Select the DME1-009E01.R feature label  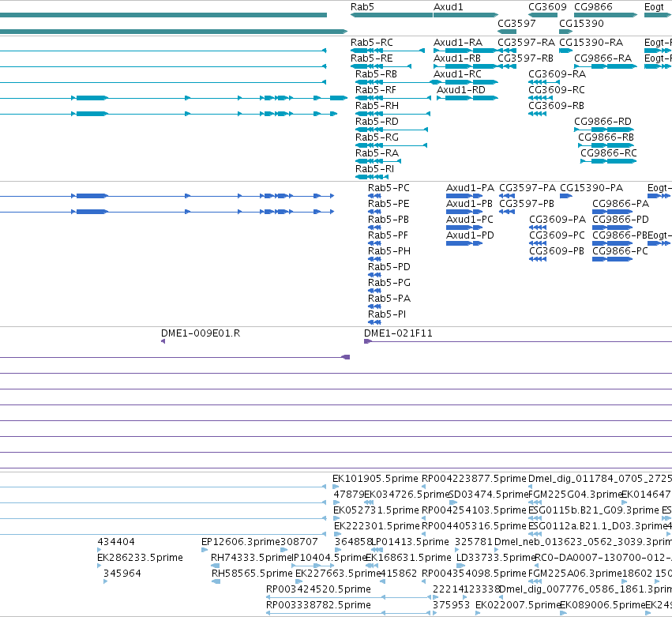[x=201, y=333]
